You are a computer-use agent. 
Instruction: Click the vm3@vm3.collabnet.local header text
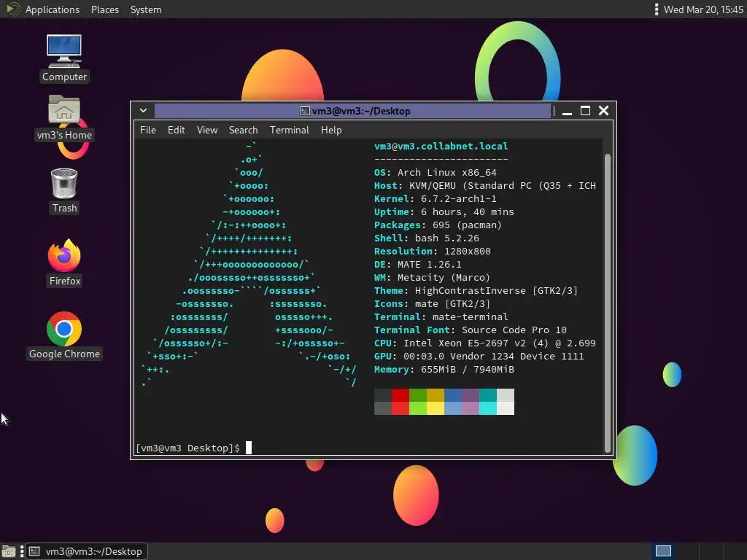click(x=441, y=146)
